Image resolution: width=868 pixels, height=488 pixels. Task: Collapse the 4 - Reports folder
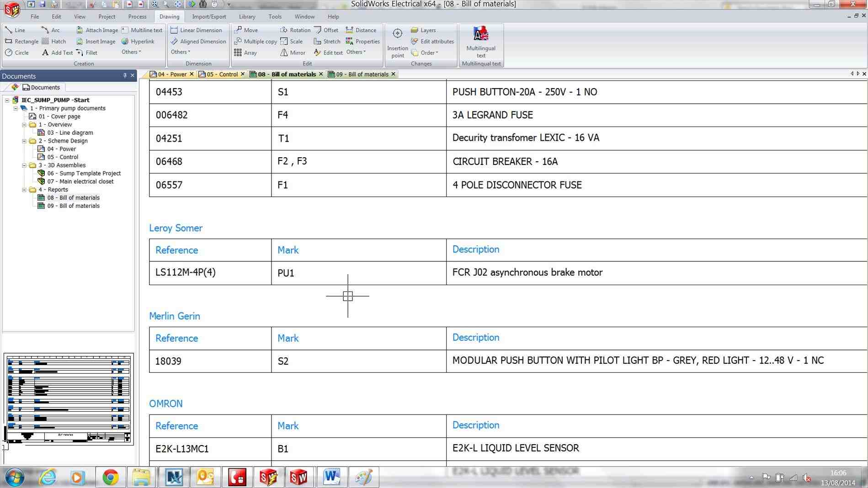coord(24,190)
